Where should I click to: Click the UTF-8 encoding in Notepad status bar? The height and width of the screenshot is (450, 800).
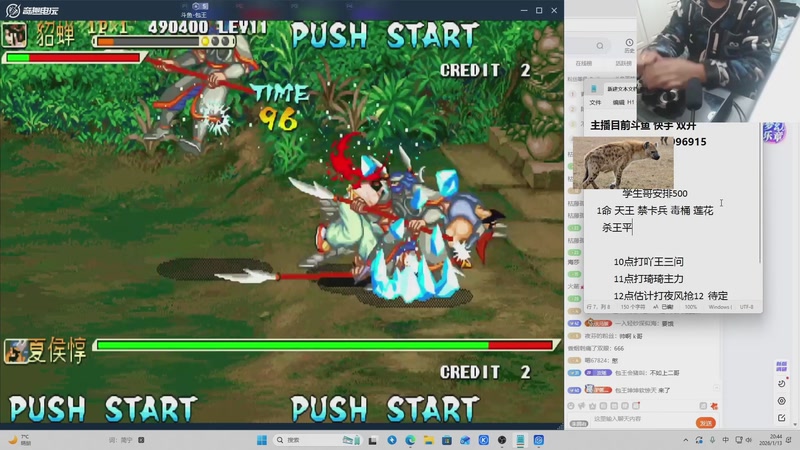(746, 307)
